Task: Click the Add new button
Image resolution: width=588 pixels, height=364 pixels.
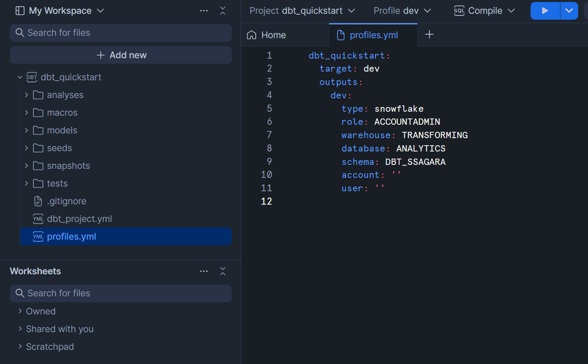Action: point(121,55)
